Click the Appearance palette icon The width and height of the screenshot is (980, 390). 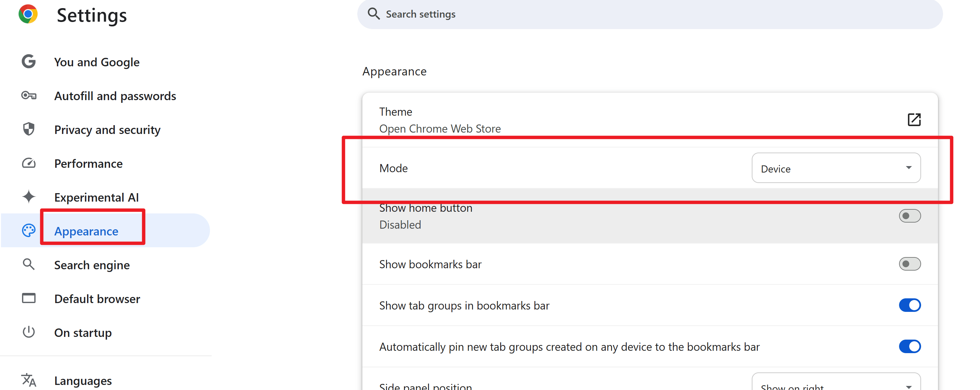[x=28, y=231]
